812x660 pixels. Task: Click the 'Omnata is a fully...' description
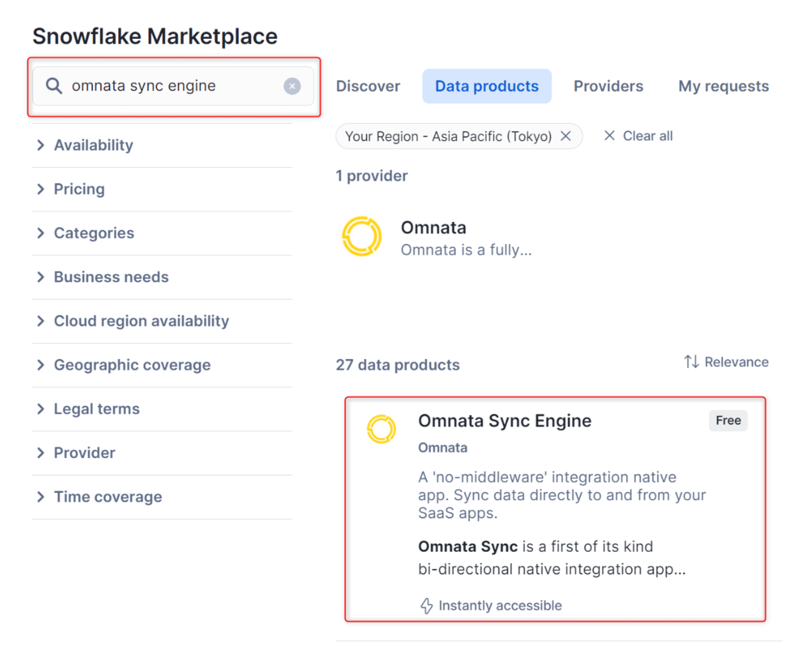tap(466, 250)
